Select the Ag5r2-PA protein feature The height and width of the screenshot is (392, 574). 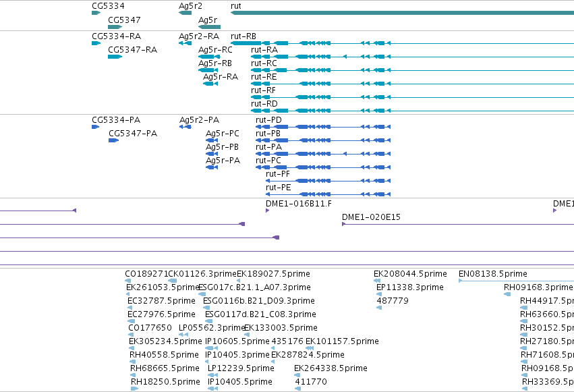[x=185, y=127]
